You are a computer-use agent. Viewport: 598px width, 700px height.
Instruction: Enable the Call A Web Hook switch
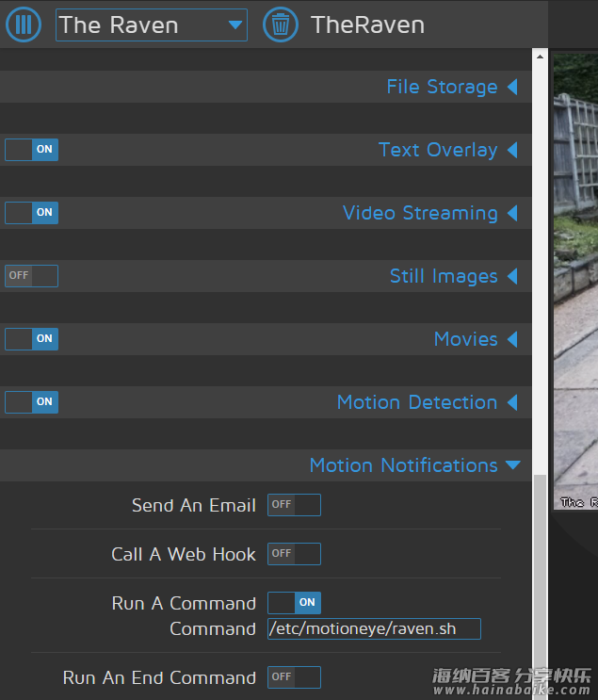pos(294,554)
